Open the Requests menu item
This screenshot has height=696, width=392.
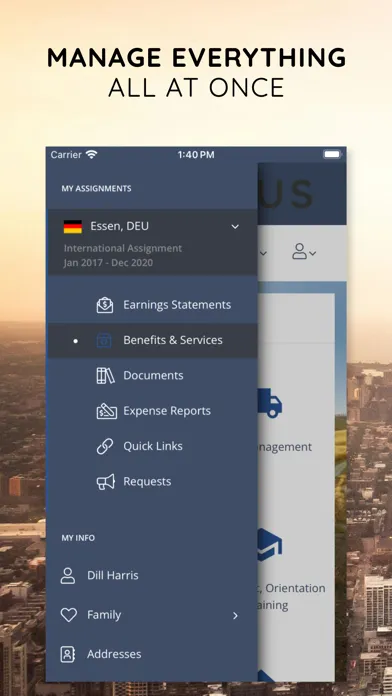[152, 482]
